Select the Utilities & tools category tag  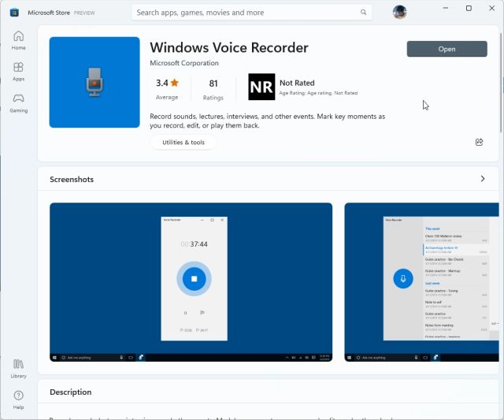coord(183,142)
